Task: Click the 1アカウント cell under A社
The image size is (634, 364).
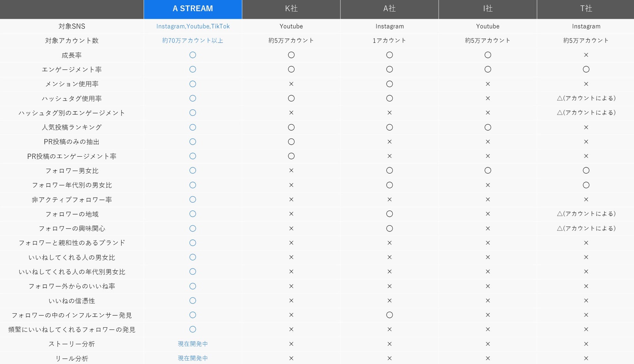Action: pyautogui.click(x=389, y=41)
